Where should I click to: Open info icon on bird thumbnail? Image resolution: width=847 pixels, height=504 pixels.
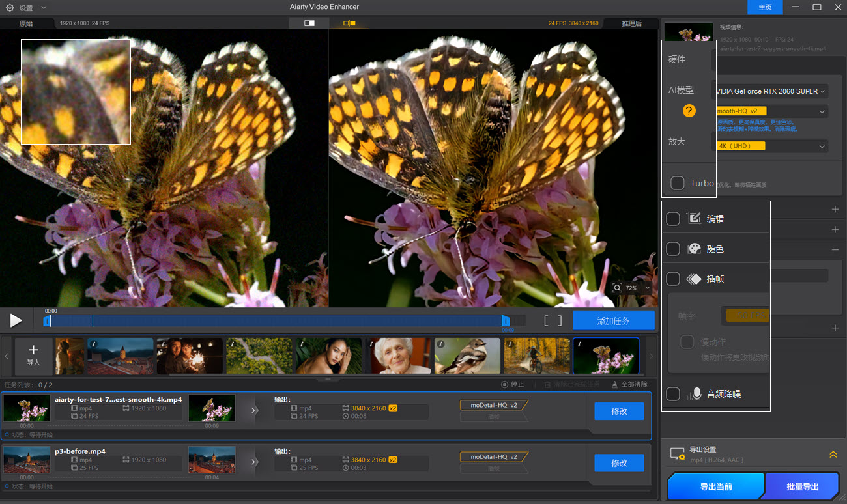pos(440,344)
